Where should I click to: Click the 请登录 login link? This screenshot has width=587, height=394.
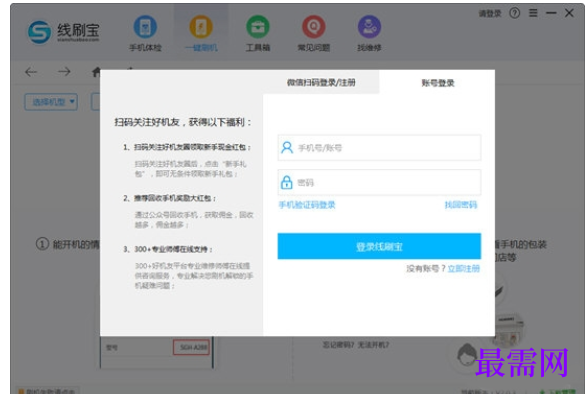point(490,14)
